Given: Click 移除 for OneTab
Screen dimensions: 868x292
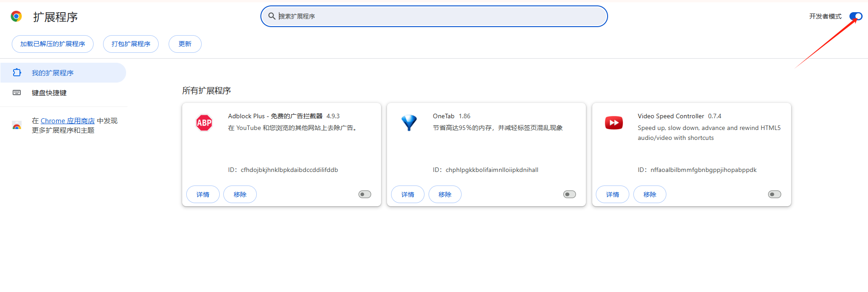Looking at the screenshot, I should [445, 195].
